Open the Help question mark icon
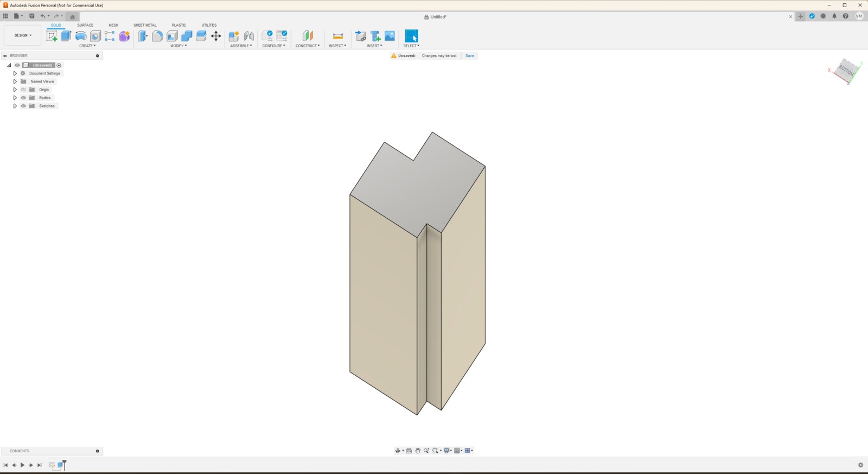 (x=845, y=16)
